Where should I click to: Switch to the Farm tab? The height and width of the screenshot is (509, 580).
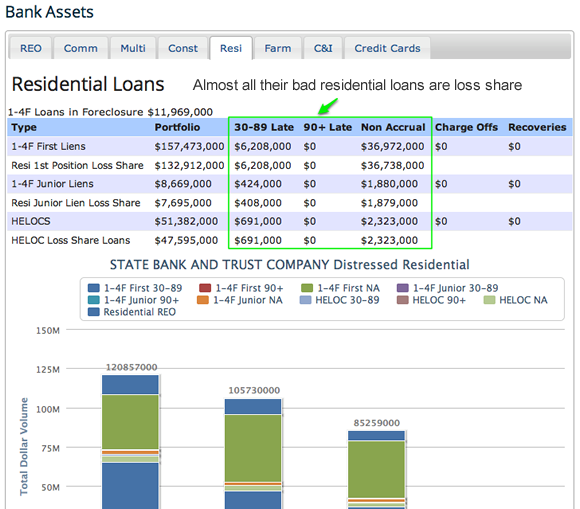[278, 48]
